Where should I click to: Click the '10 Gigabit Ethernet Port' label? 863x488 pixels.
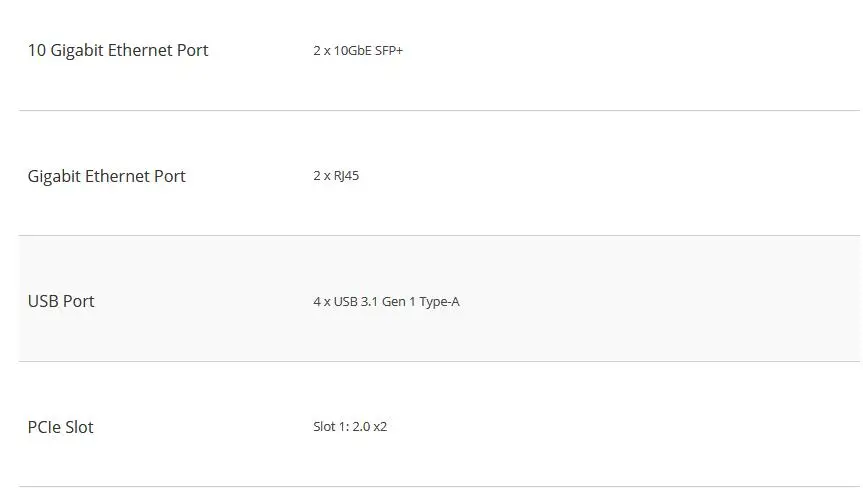[x=118, y=51]
